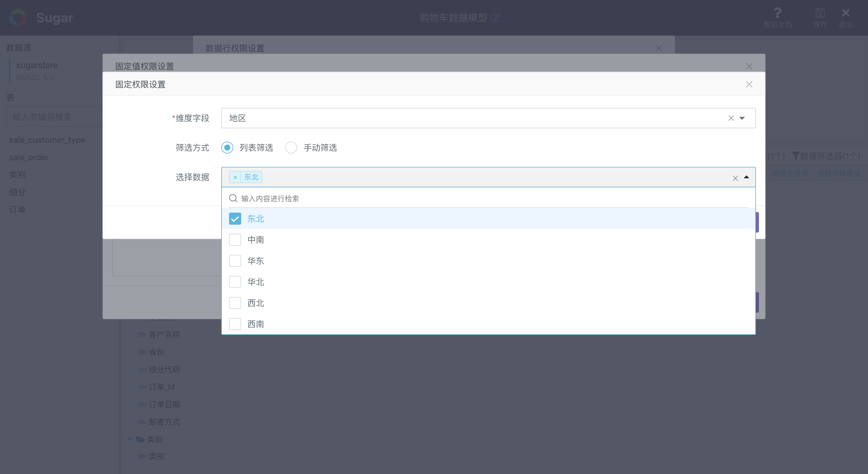Click the Sugar logo icon

[18, 17]
